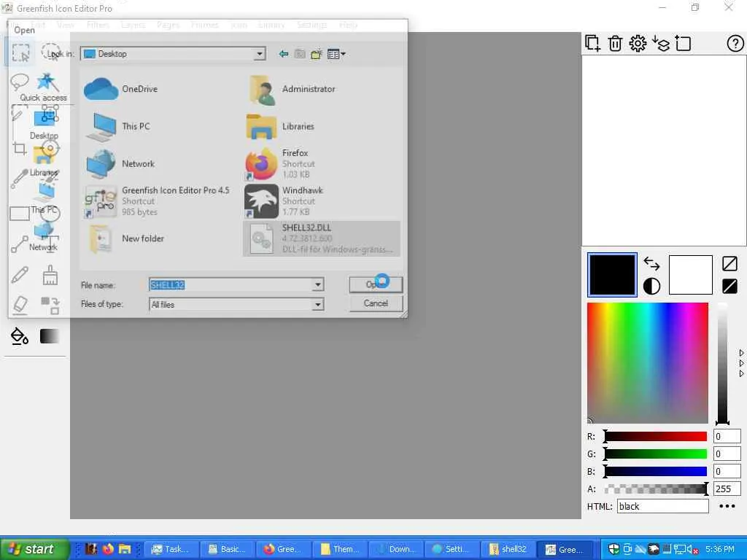
Task: Select the Brush tool
Action: point(50,275)
